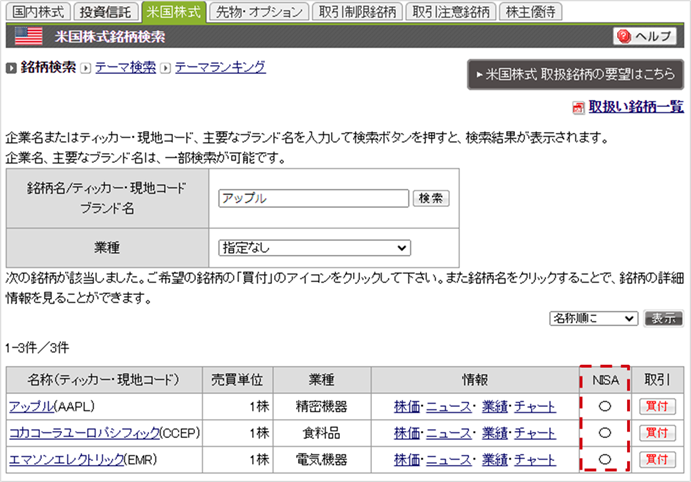View 株価 for EMR row
Screen dimensions: 691x482
tap(407, 460)
